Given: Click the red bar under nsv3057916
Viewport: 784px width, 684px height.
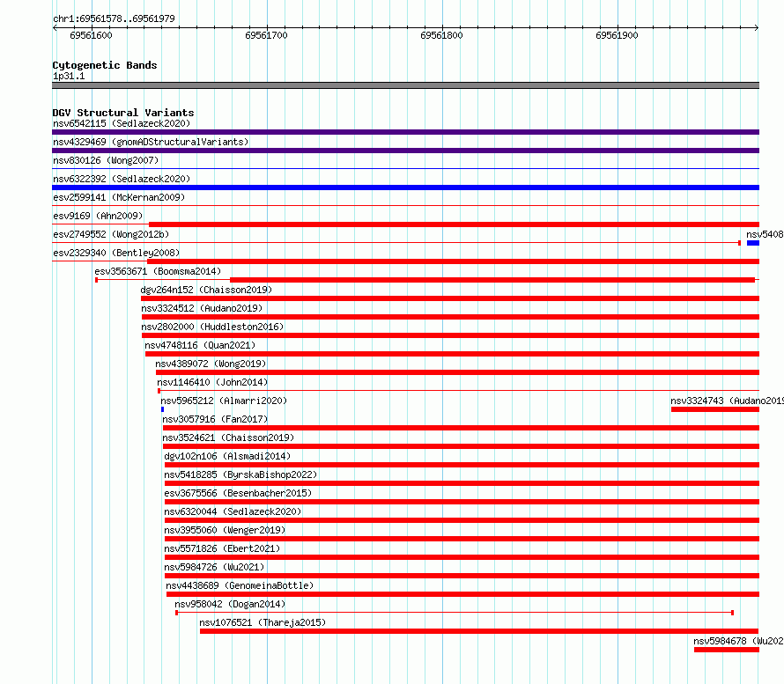Looking at the screenshot, I should pos(461,428).
